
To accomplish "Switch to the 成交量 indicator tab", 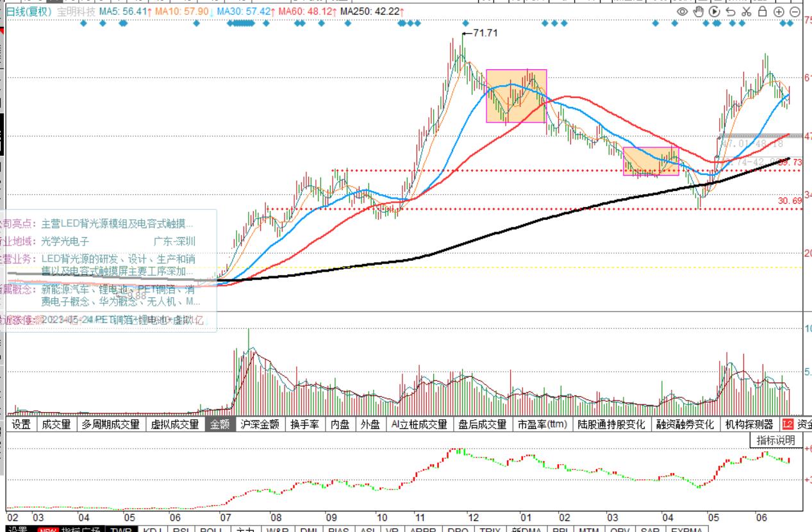I will coord(56,424).
